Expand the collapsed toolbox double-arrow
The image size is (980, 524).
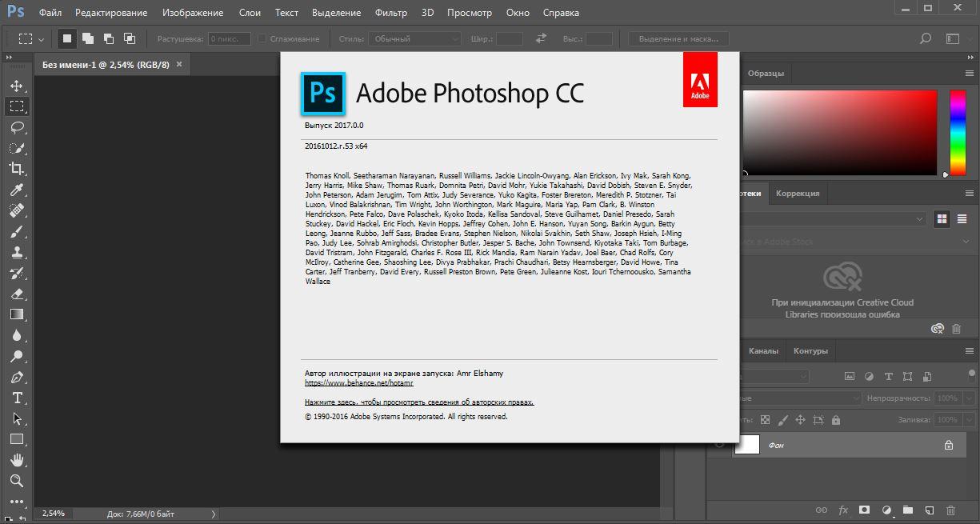pyautogui.click(x=7, y=57)
